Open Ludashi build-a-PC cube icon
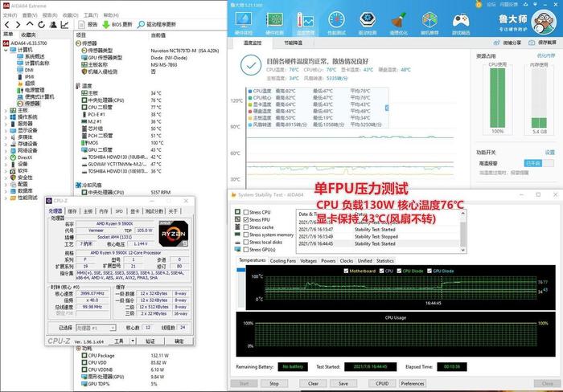This screenshot has height=392, width=563. [x=429, y=20]
